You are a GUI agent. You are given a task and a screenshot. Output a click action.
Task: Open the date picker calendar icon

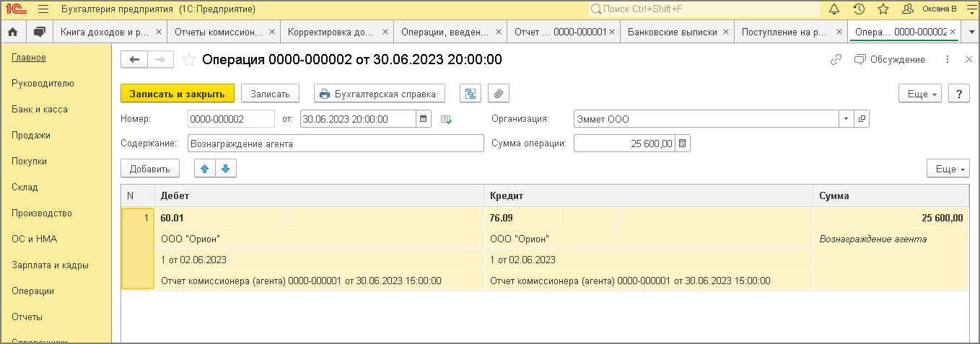tap(424, 119)
